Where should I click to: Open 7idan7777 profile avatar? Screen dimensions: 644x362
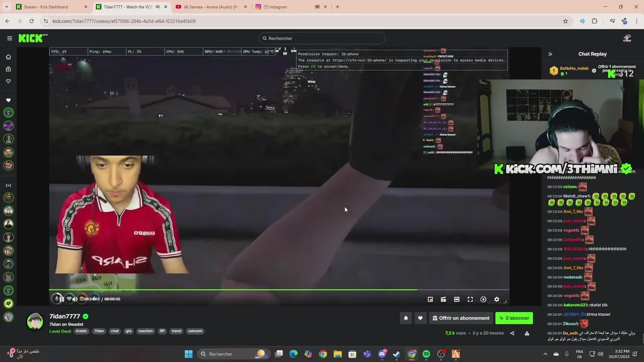coord(35,321)
